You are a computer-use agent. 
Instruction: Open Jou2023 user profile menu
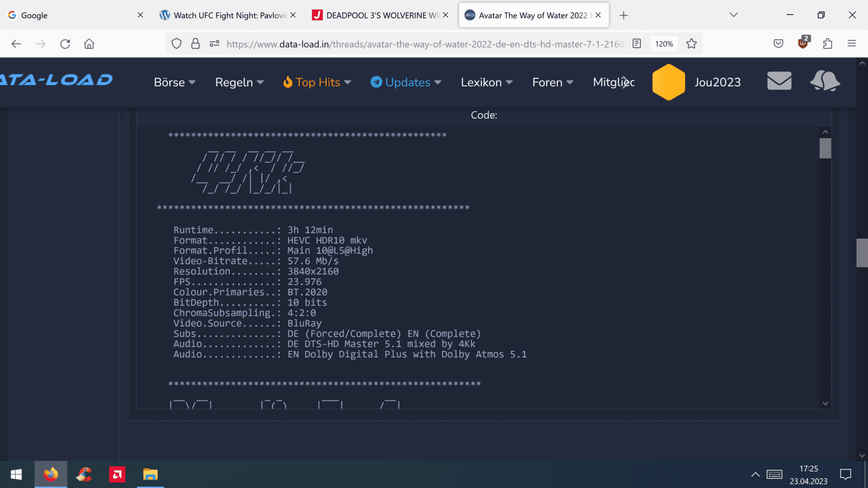717,82
